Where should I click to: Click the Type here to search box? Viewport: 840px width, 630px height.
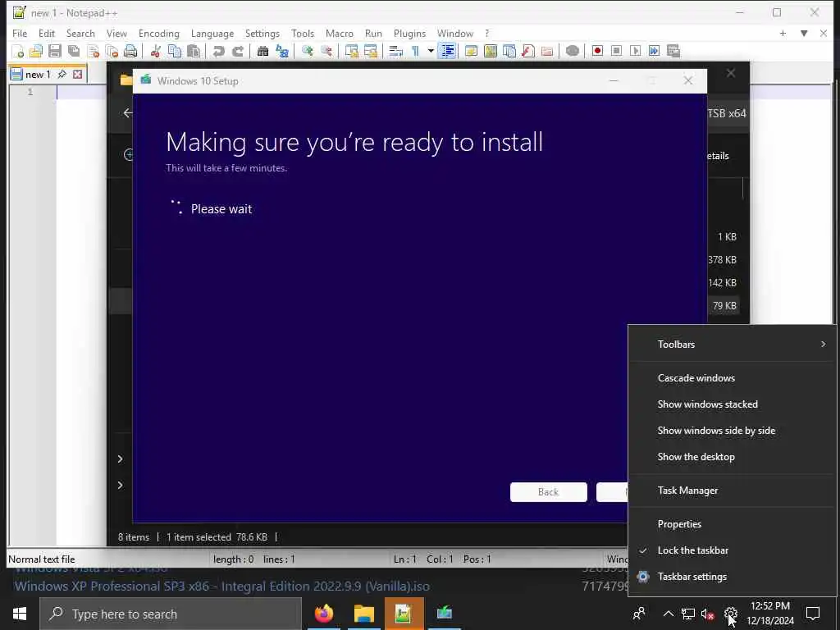[x=171, y=614]
